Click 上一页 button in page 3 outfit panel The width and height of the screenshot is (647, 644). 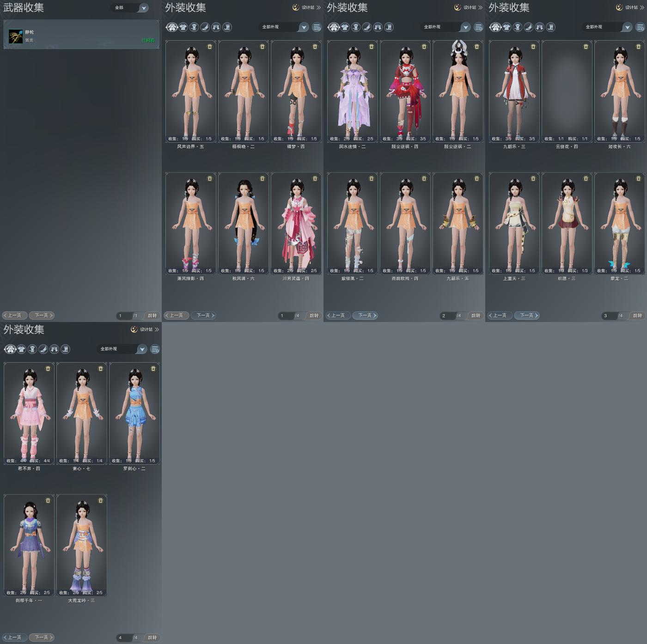click(x=500, y=316)
